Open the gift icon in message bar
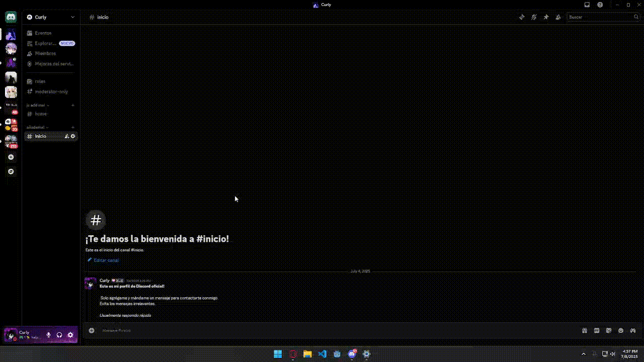644x362 pixels. pyautogui.click(x=585, y=330)
